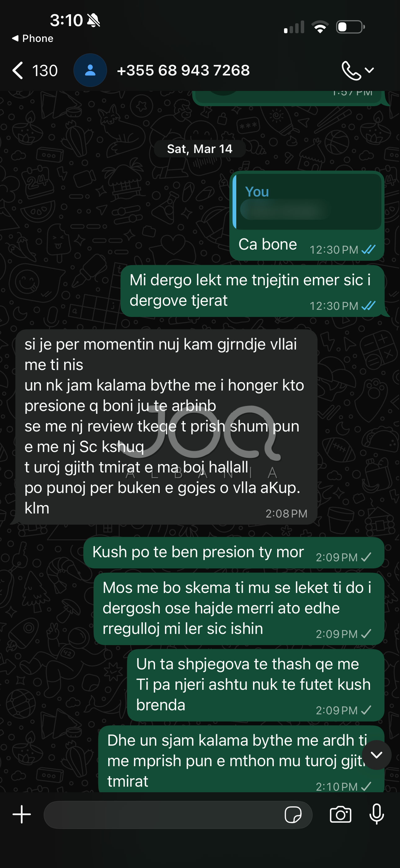The width and height of the screenshot is (400, 868).
Task: Tap the quoted "You" reply preview
Action: (x=307, y=201)
